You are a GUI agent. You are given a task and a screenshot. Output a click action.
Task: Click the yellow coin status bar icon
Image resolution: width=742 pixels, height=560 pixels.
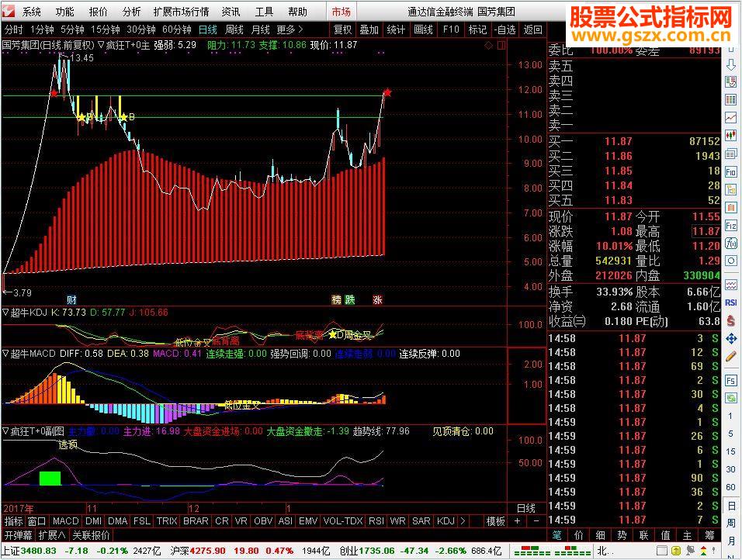(676, 551)
